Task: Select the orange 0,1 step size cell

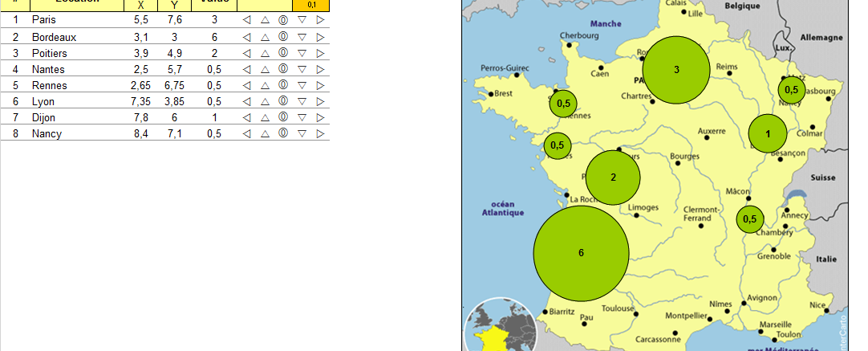Action: coord(311,5)
